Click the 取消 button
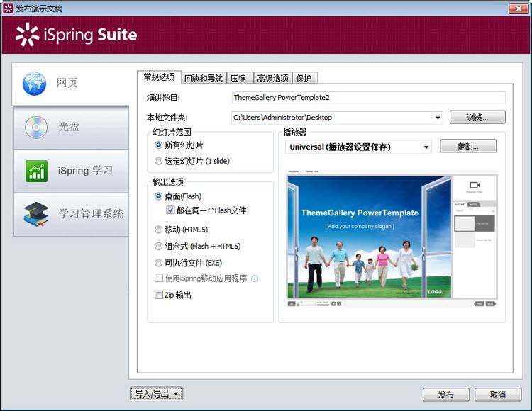Screen dimensions: 532x411 click(x=498, y=395)
